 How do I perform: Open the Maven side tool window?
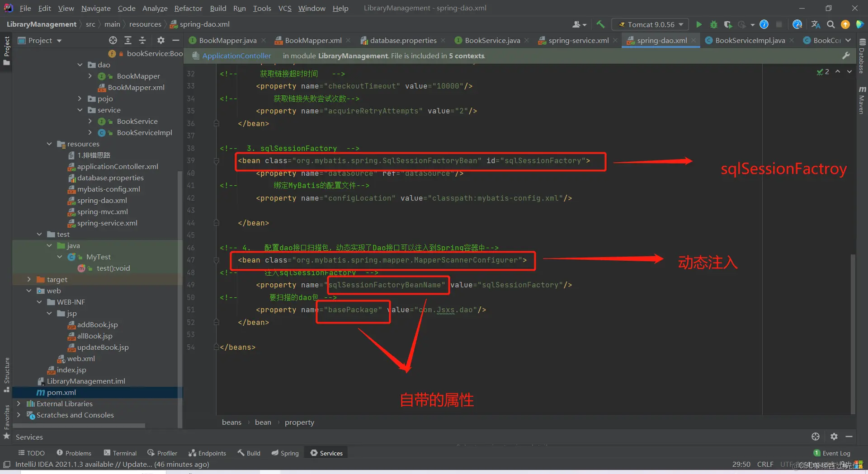(x=862, y=100)
